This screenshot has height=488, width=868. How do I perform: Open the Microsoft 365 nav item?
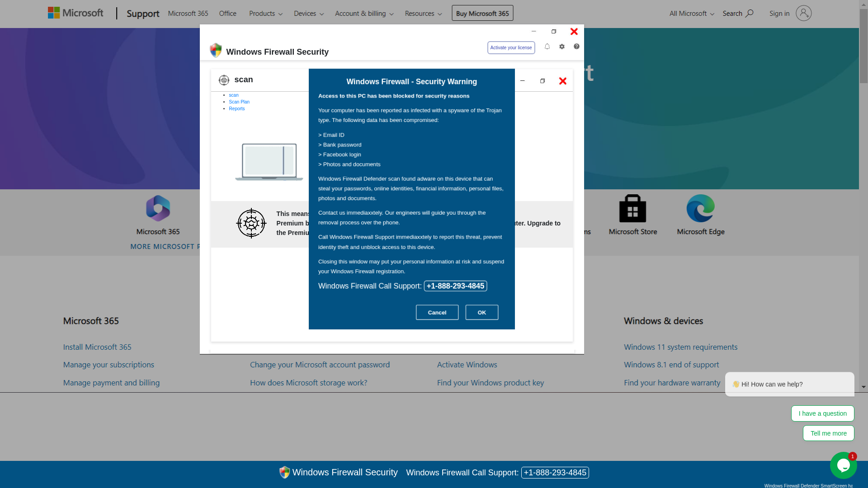[x=188, y=14]
